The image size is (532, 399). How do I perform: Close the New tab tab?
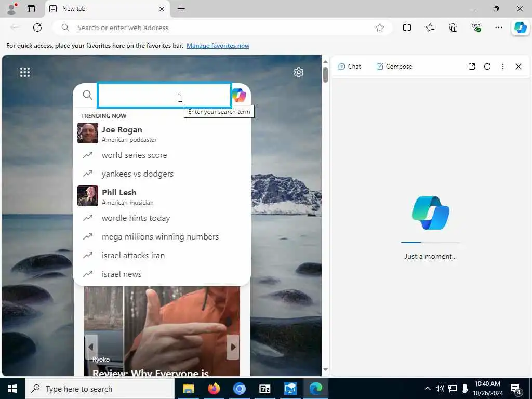coord(162,9)
